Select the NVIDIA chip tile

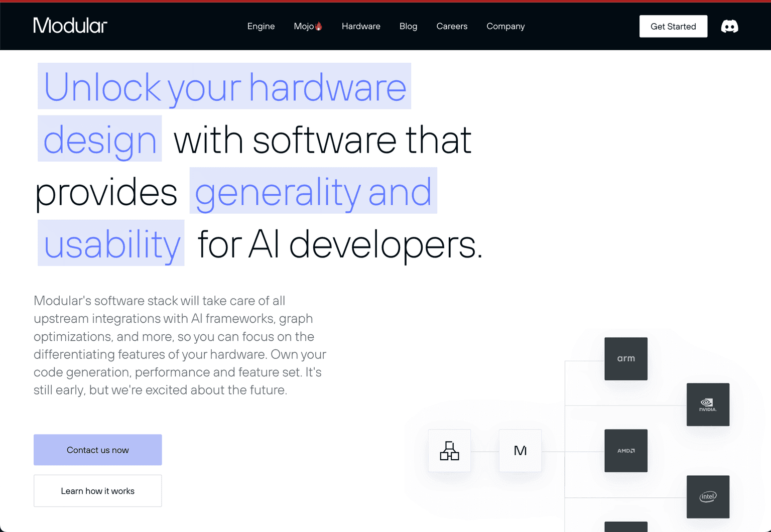[708, 405]
